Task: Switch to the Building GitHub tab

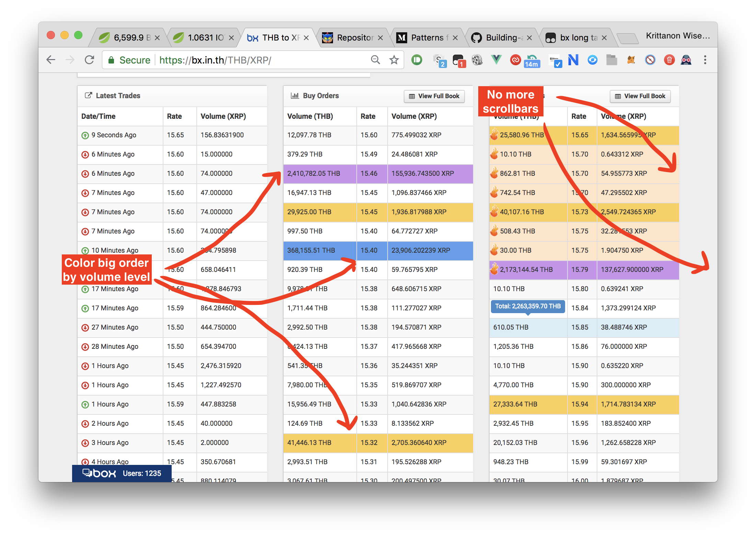Action: [x=501, y=38]
